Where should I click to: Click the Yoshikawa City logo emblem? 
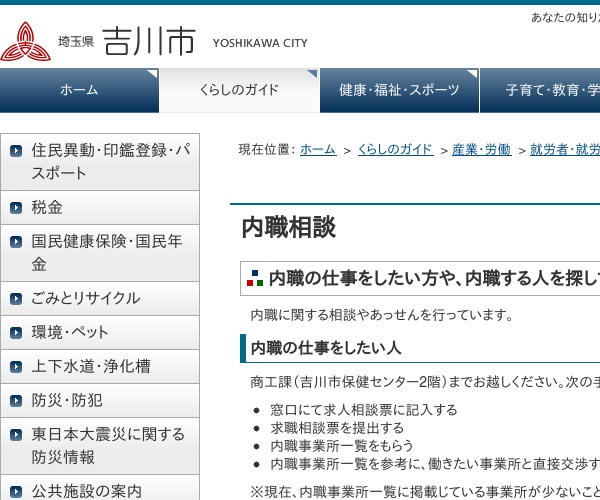tap(24, 42)
